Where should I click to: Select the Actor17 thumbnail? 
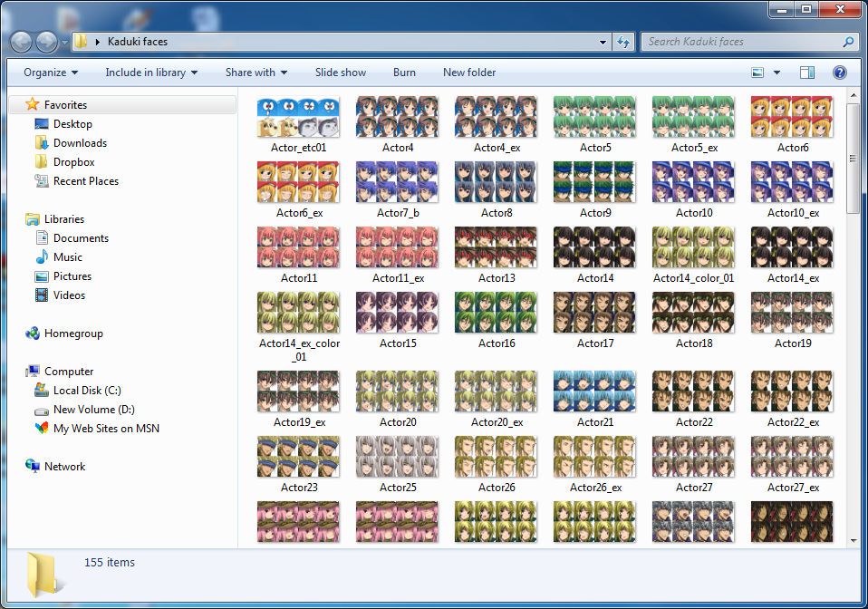tap(594, 313)
